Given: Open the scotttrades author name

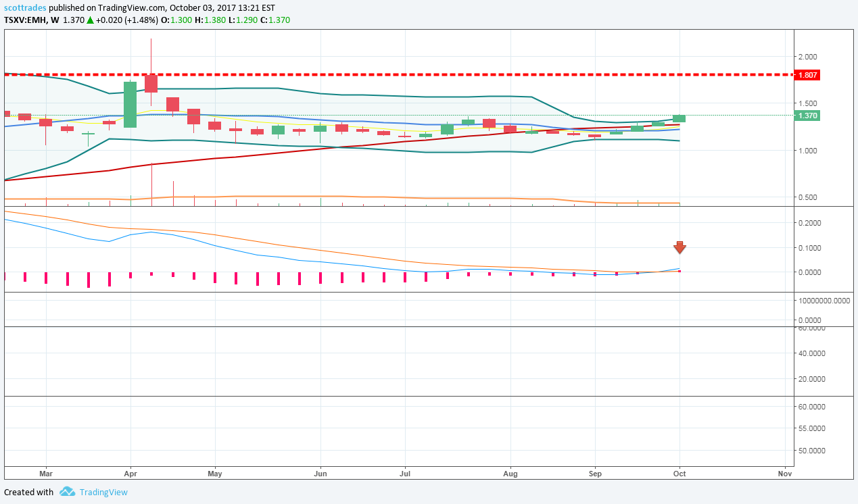Looking at the screenshot, I should (x=24, y=7).
